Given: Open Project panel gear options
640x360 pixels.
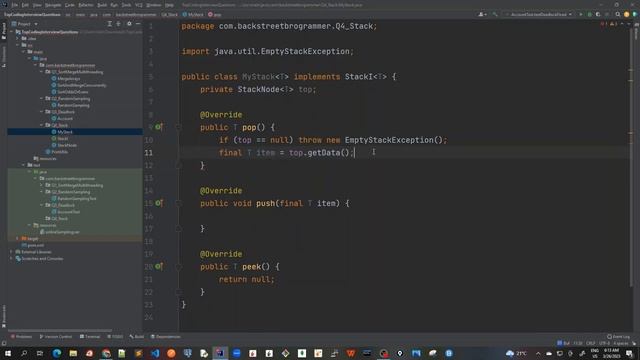Looking at the screenshot, I should tap(129, 24).
